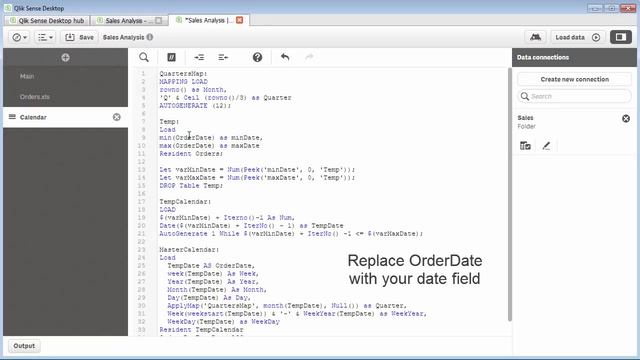
Task: Save the Sales Analysis app
Action: pyautogui.click(x=79, y=37)
